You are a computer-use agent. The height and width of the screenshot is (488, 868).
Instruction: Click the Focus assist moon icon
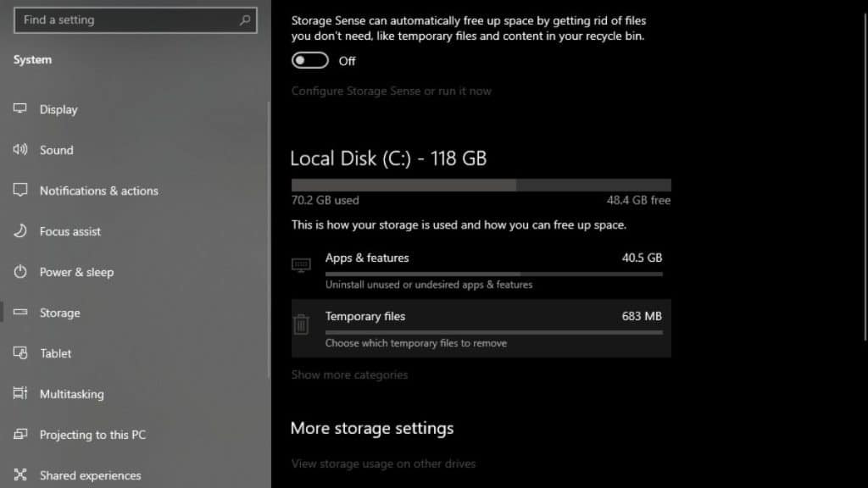pos(20,231)
